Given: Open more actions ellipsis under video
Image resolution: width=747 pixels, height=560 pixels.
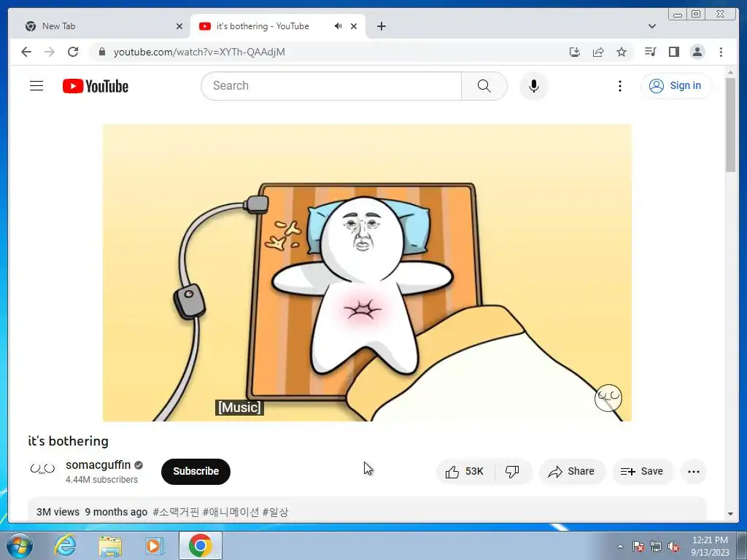Looking at the screenshot, I should coord(694,472).
